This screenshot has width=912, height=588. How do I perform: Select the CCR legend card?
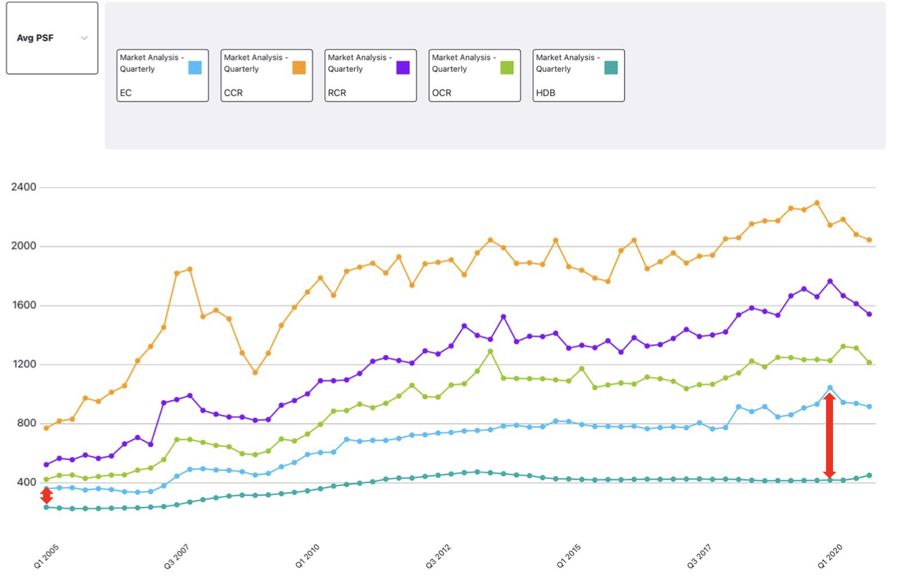tap(266, 75)
